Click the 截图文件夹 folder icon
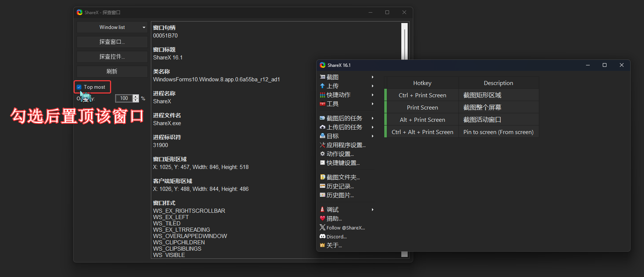The image size is (644, 277). click(x=323, y=177)
